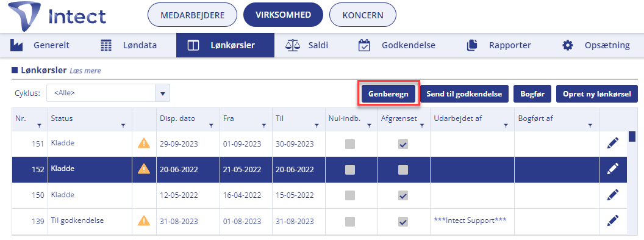
Task: Click Opret ny lønkørsel button
Action: click(x=597, y=93)
